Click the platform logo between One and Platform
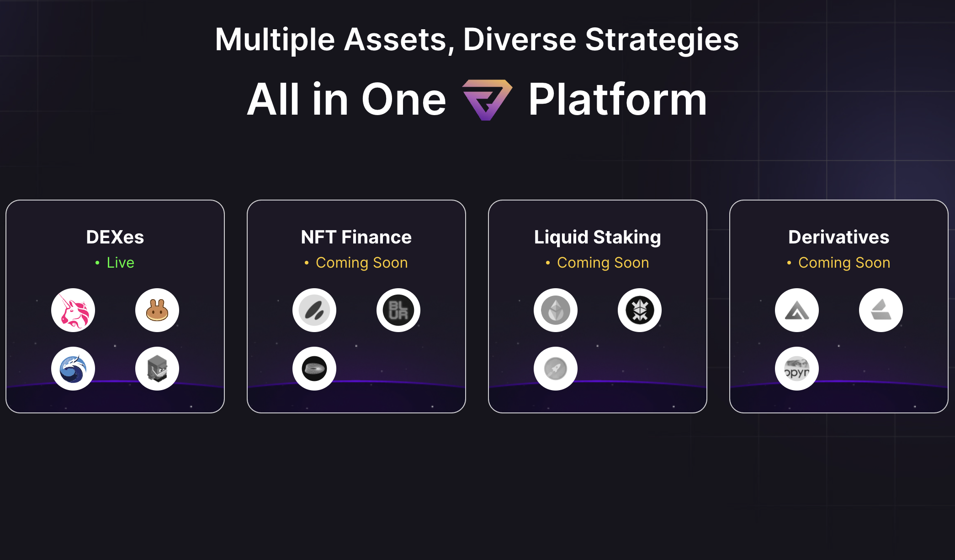The image size is (955, 560). click(x=487, y=100)
